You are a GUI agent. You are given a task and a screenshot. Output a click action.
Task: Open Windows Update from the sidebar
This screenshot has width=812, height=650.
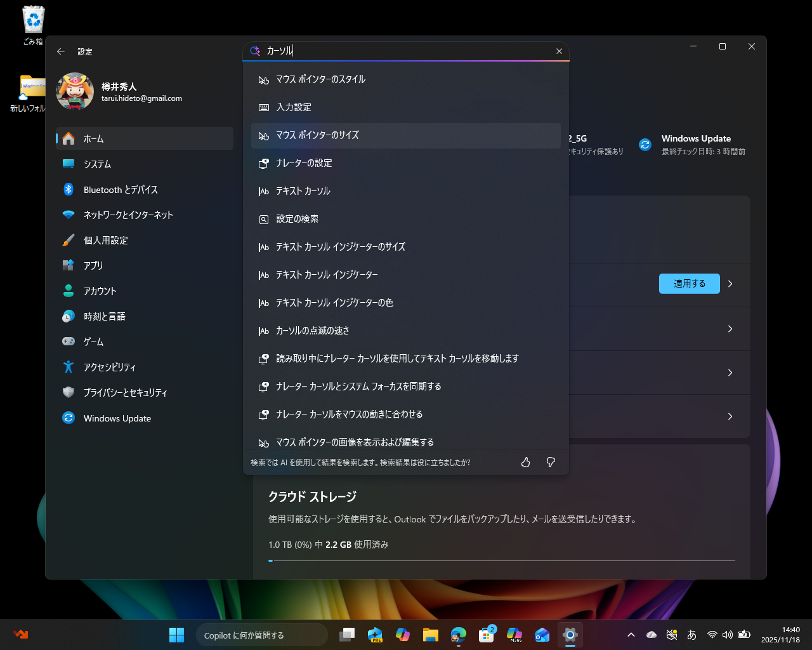coord(117,418)
